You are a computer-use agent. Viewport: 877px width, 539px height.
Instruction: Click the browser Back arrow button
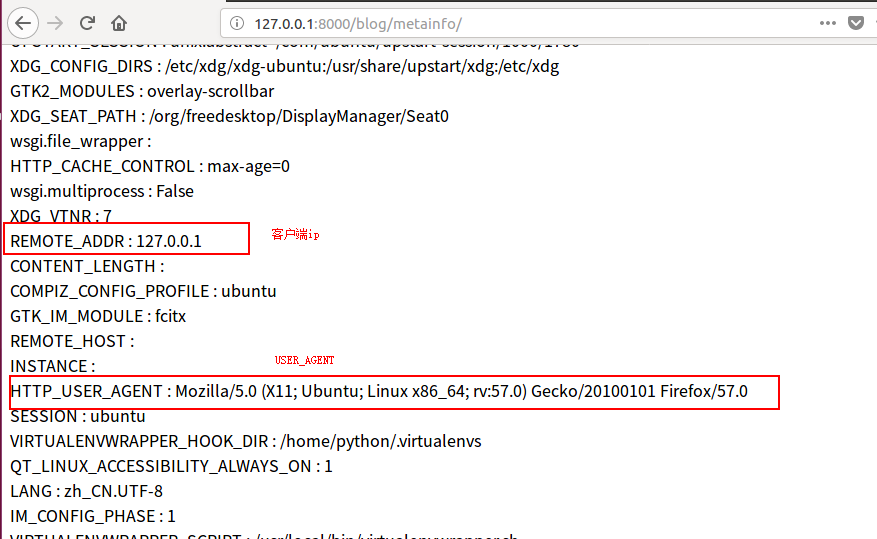click(23, 22)
